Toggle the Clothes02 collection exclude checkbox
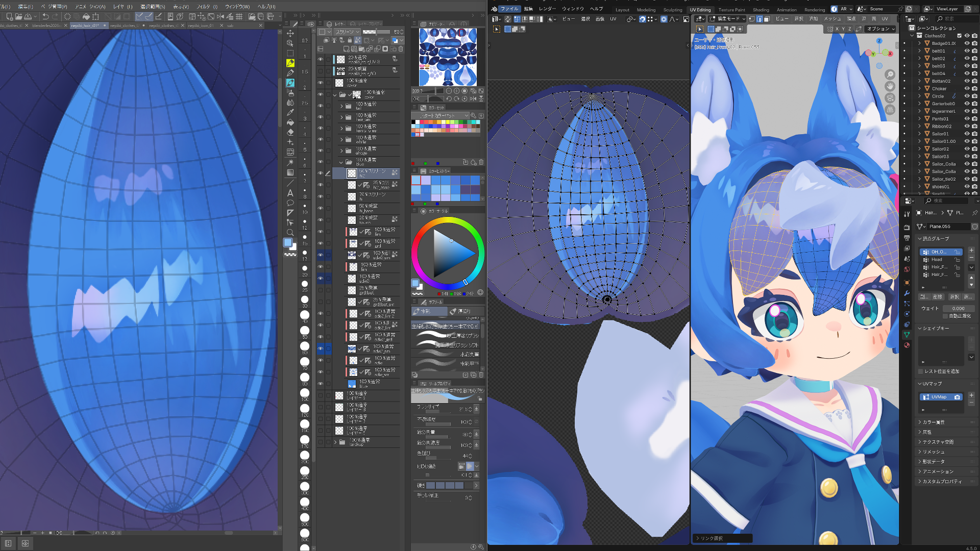Viewport: 980px width, 551px height. (x=959, y=36)
